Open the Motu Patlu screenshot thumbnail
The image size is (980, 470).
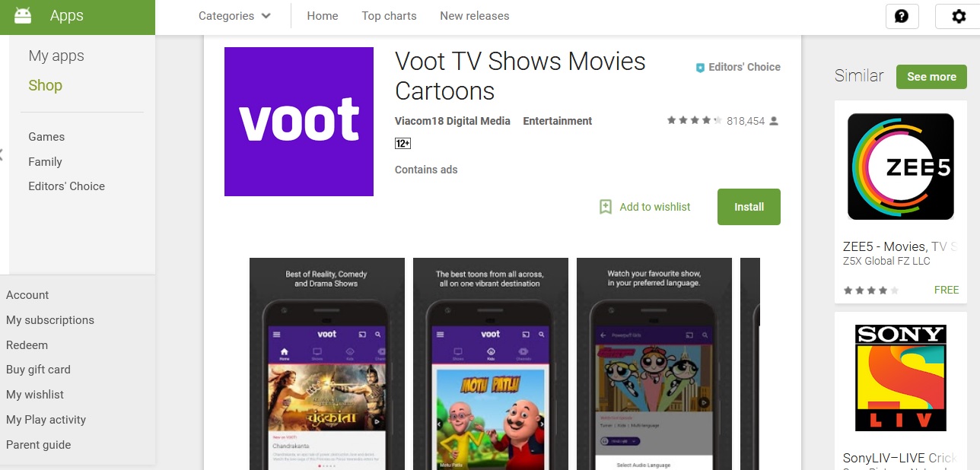tap(491, 364)
